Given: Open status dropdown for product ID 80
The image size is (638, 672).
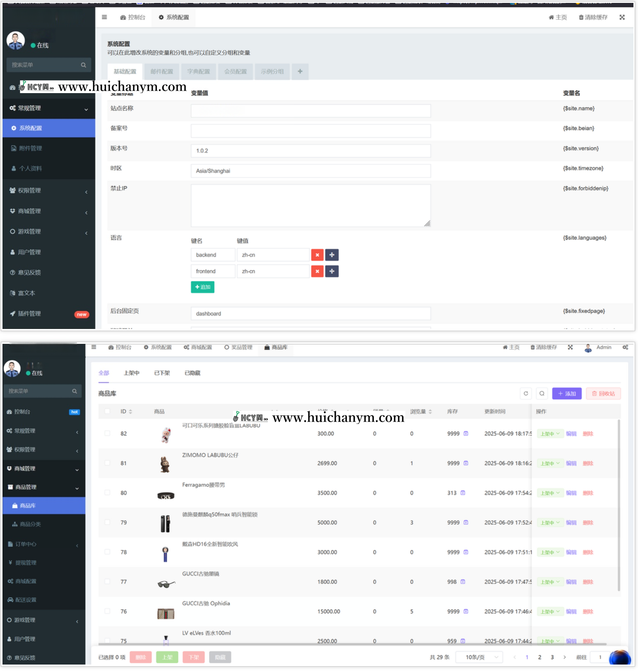Looking at the screenshot, I should 550,493.
